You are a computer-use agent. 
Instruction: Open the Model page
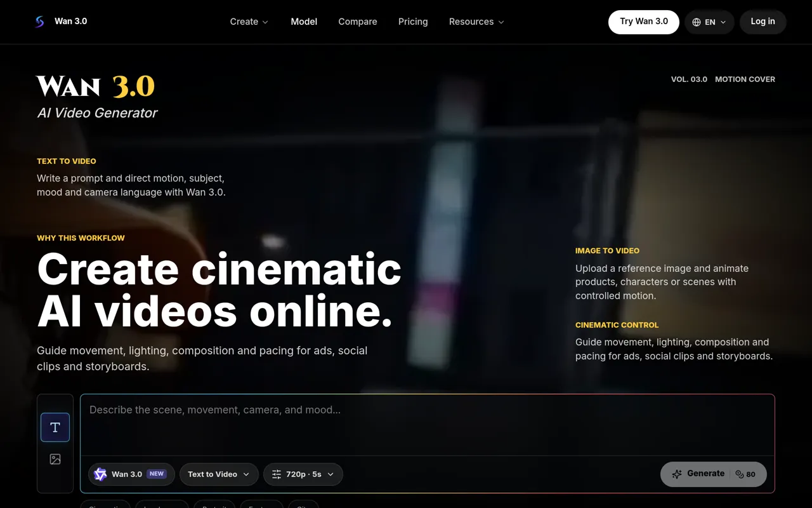coord(304,22)
